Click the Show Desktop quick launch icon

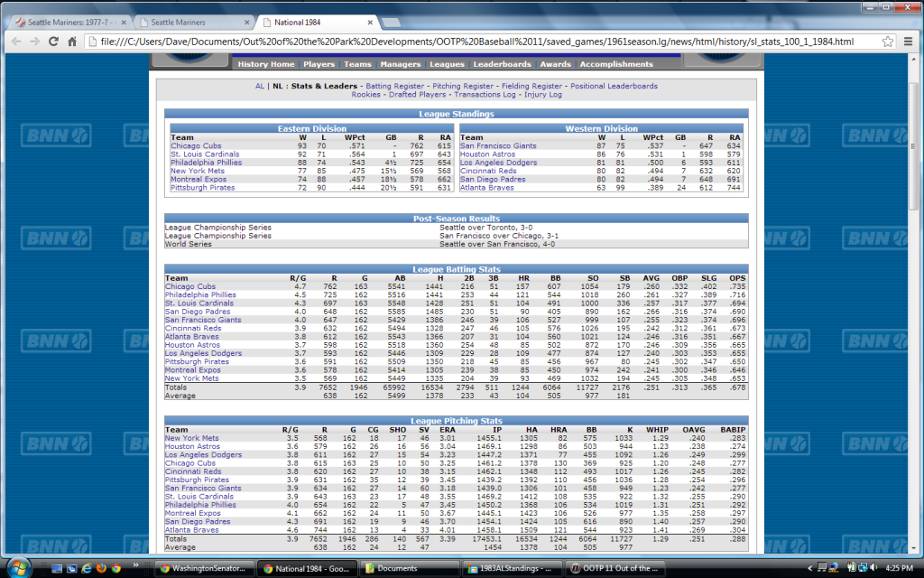pos(57,569)
